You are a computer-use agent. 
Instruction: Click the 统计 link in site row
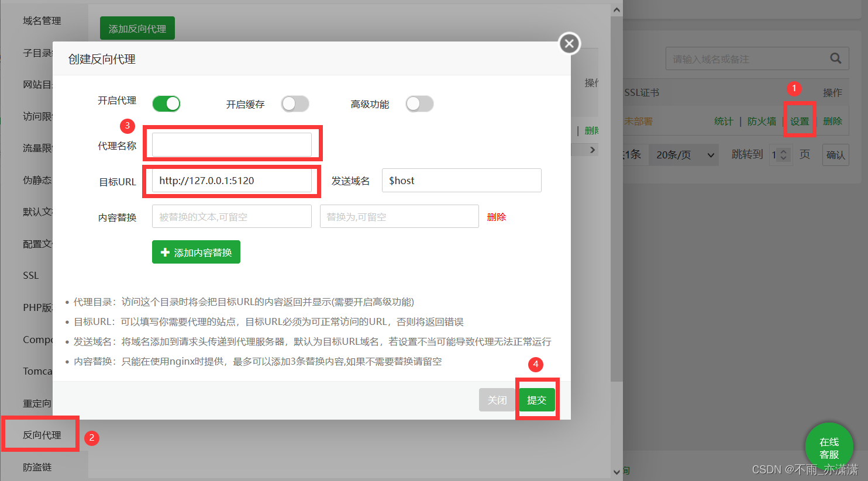724,121
